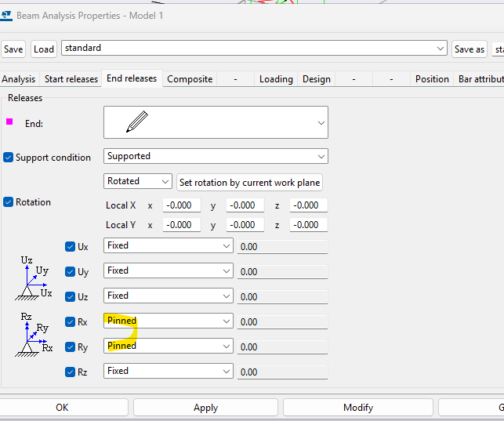
Task: Click the Beam Analysis Properties title icon
Action: pyautogui.click(x=8, y=15)
